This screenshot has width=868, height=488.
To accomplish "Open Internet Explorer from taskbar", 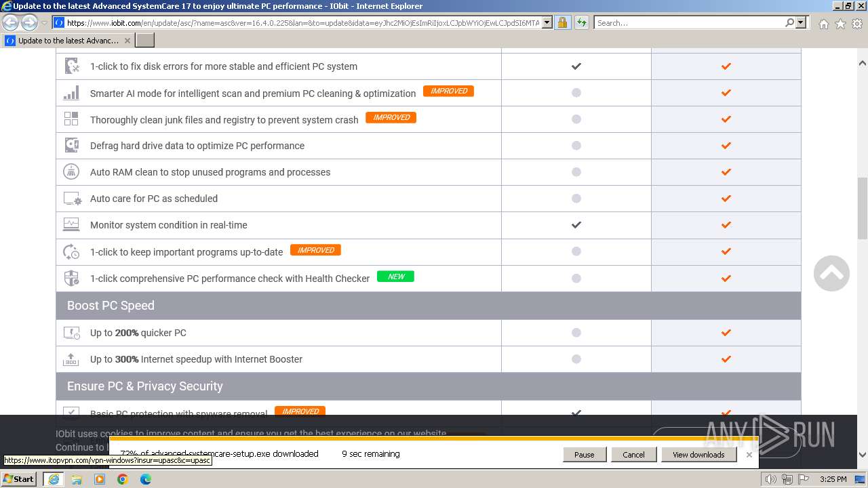I will (x=54, y=479).
